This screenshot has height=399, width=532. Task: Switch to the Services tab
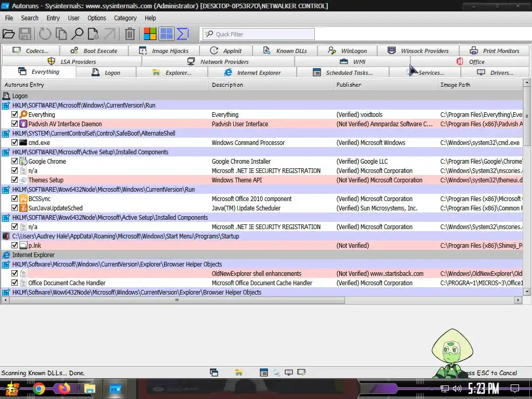pos(425,73)
